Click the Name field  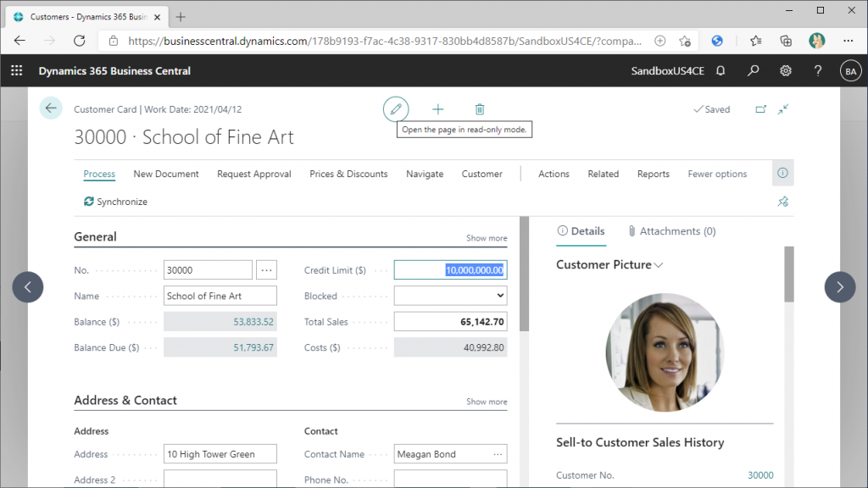220,296
